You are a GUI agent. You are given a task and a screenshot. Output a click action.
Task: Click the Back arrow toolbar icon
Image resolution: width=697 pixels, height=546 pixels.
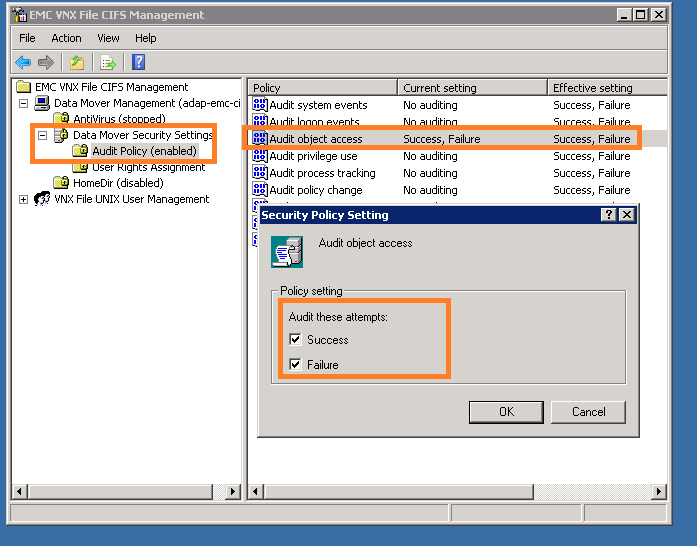coord(23,62)
